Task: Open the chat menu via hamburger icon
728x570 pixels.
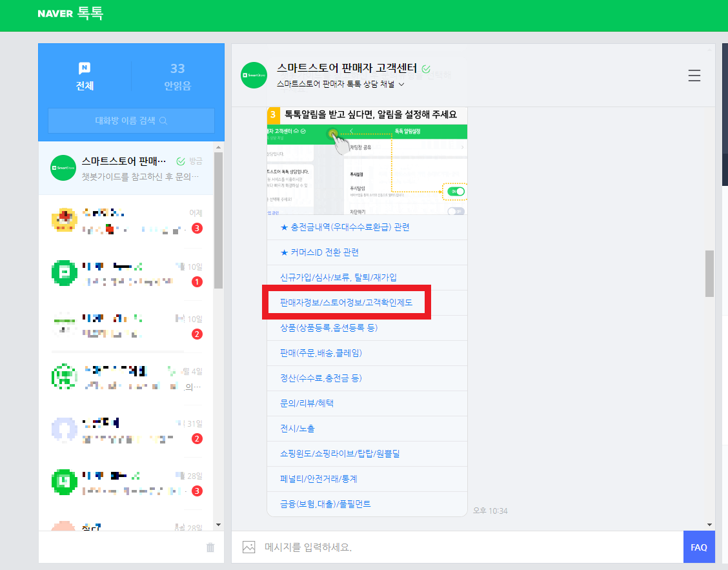Action: pos(694,76)
